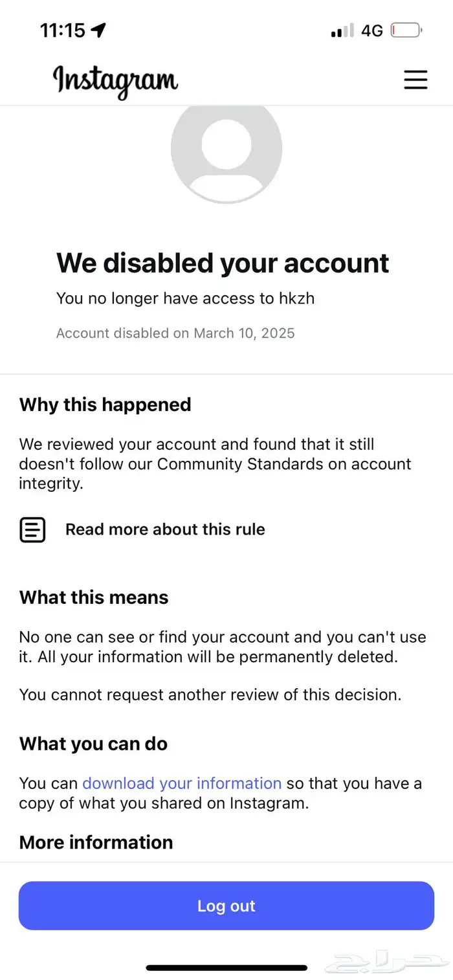This screenshot has width=453, height=980.
Task: Tap the location arrow next to the time
Action: 99,30
